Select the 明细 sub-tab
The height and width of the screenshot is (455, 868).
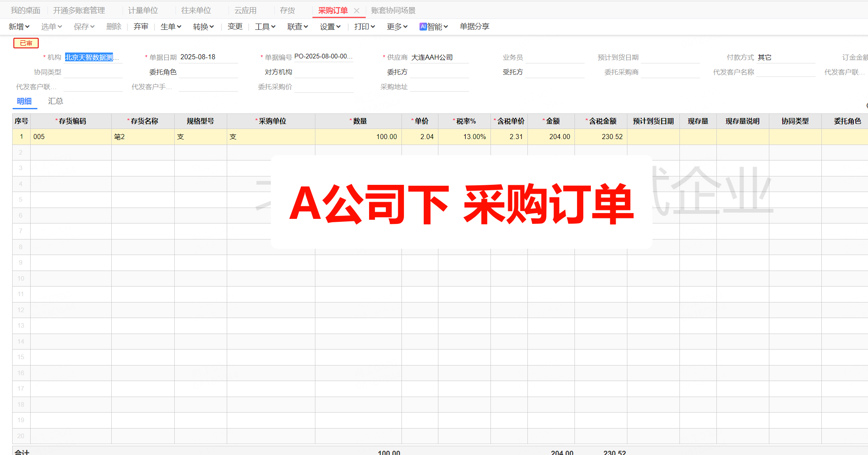24,101
